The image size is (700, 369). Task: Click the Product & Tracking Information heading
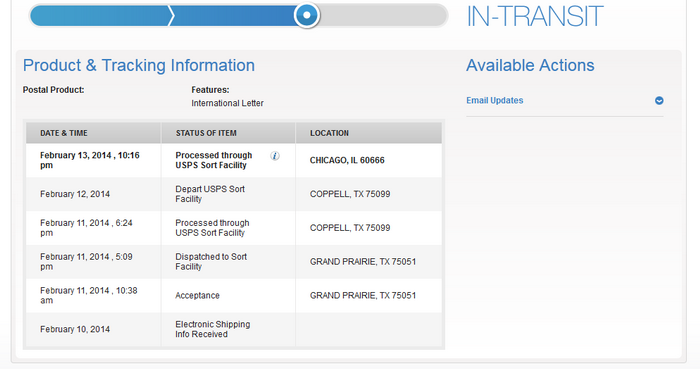pyautogui.click(x=139, y=65)
